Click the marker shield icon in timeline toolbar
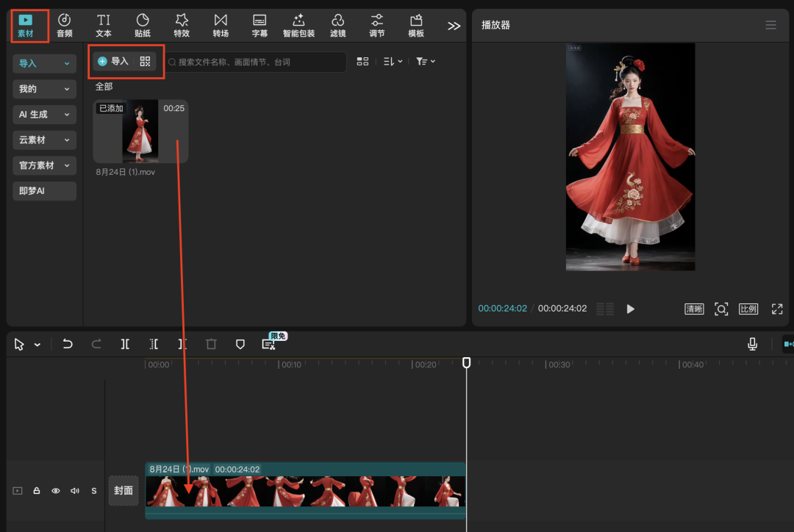The image size is (794, 532). point(240,344)
